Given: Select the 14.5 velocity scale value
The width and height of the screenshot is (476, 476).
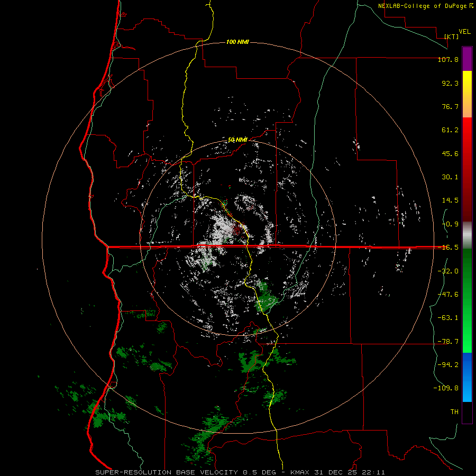Looking at the screenshot, I should [x=450, y=200].
